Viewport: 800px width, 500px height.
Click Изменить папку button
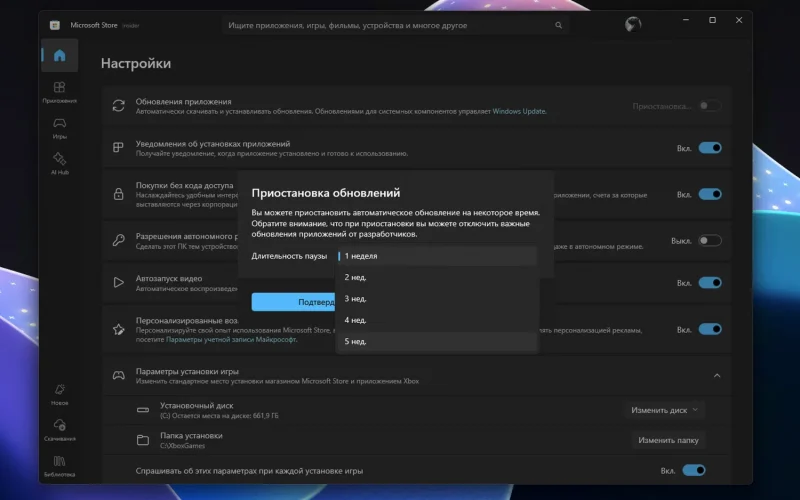pos(668,440)
